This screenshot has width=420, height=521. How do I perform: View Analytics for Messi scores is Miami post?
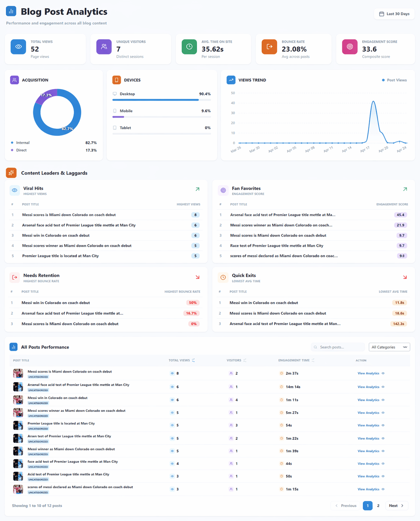coord(371,373)
